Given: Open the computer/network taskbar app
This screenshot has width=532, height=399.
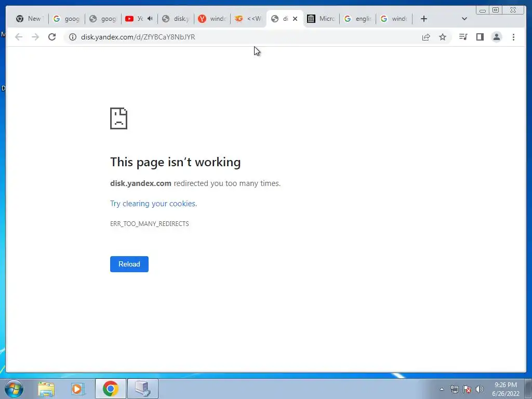Looking at the screenshot, I should tap(143, 389).
